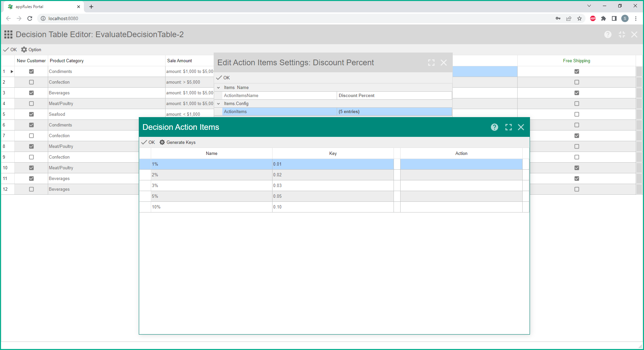Image resolution: width=644 pixels, height=350 pixels.
Task: Reload the localhost page
Action: pos(30,18)
